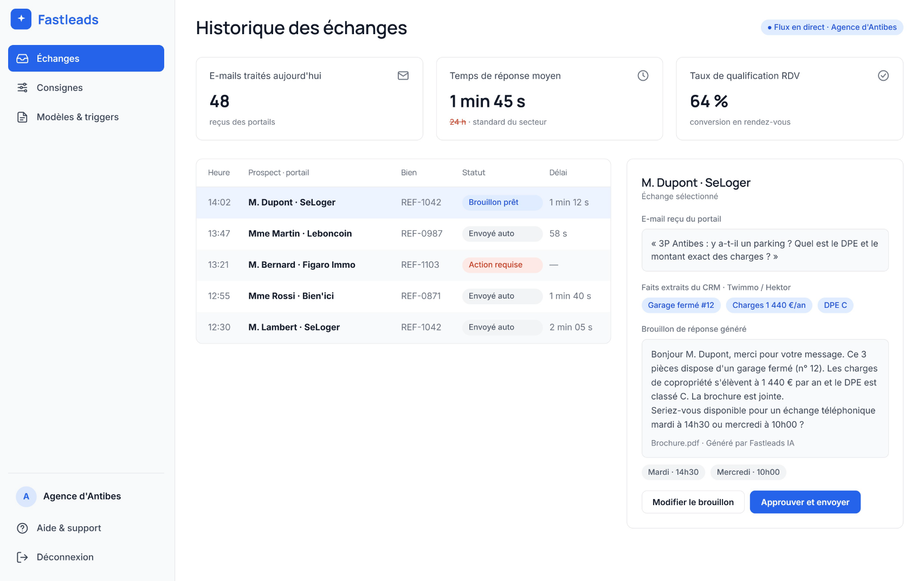The height and width of the screenshot is (581, 924).
Task: Click the Agence d'Antibes avatar
Action: (x=26, y=496)
